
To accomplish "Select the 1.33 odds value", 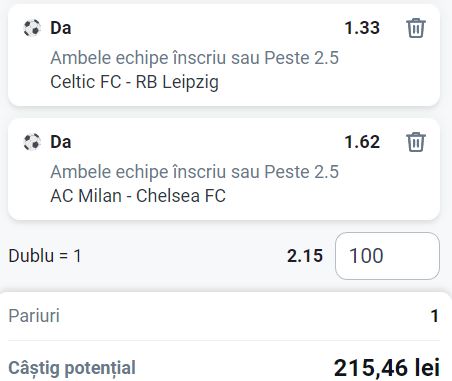I will pyautogui.click(x=362, y=28).
